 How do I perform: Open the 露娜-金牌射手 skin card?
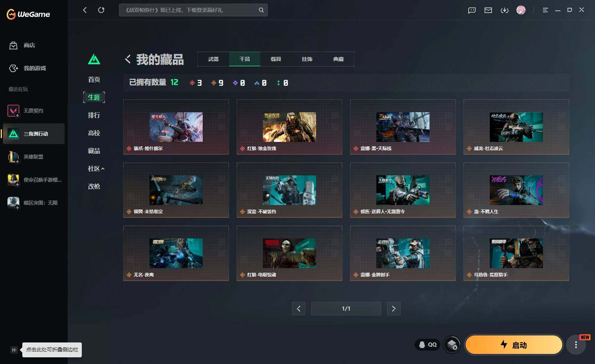tap(403, 253)
